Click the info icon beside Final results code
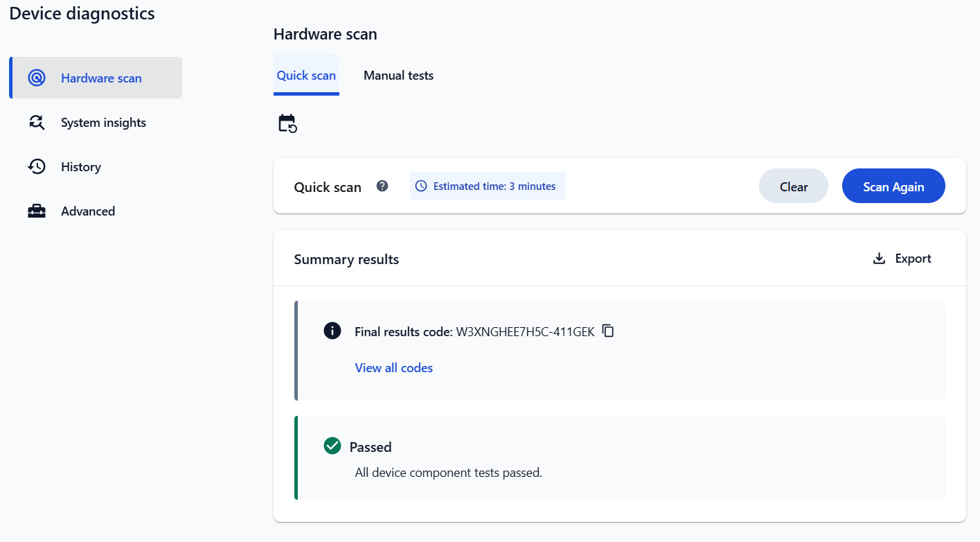 click(332, 331)
